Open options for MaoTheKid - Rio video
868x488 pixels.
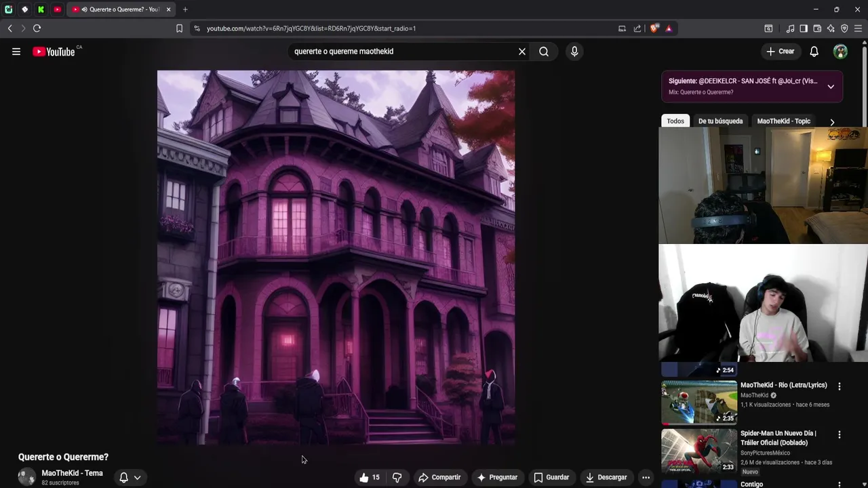(839, 386)
